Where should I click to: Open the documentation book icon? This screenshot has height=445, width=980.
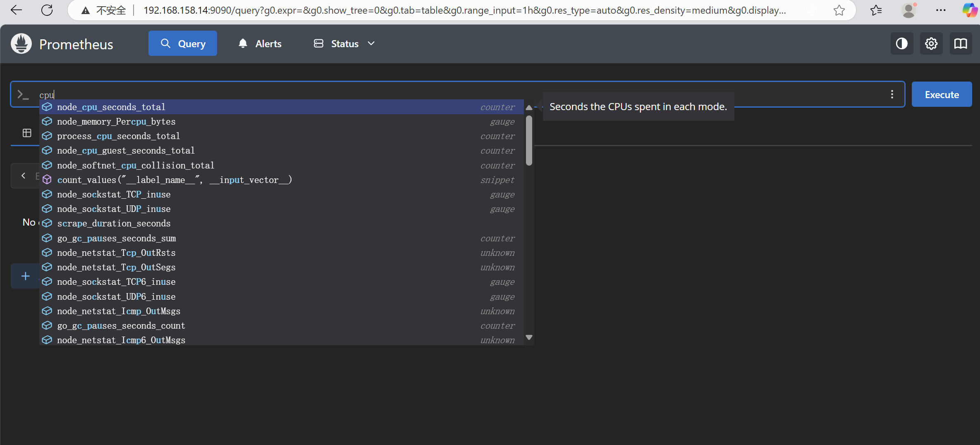point(961,43)
